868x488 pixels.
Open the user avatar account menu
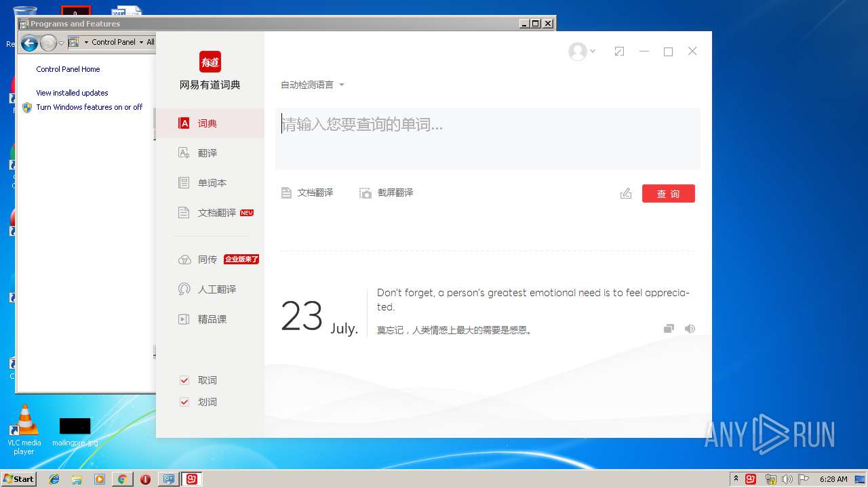pyautogui.click(x=582, y=52)
